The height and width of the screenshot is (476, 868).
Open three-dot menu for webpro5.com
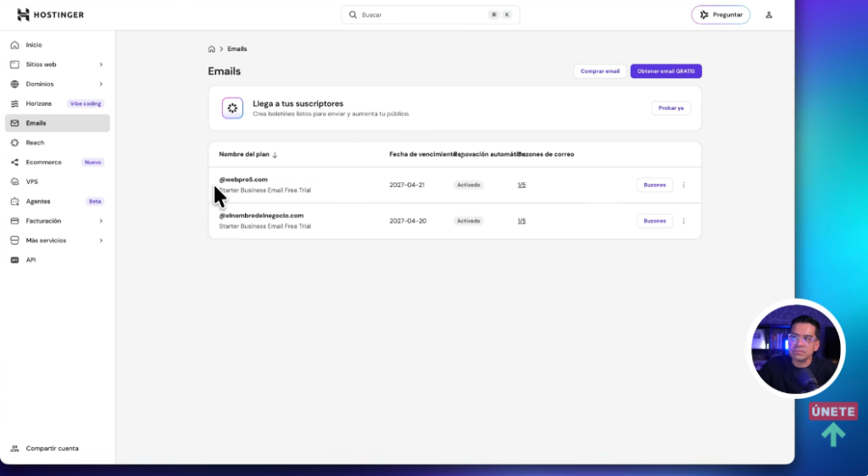(684, 185)
